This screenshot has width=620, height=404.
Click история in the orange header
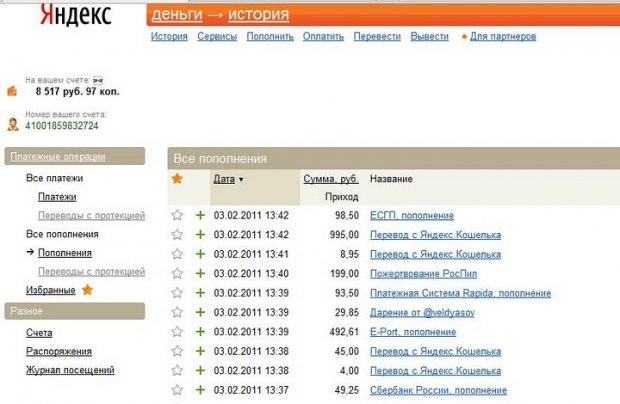click(x=259, y=14)
